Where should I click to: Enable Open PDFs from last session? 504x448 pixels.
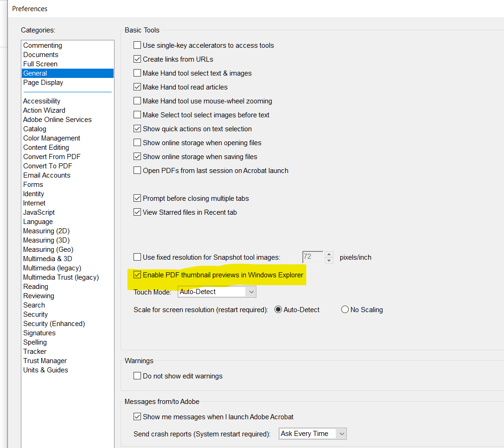(137, 171)
